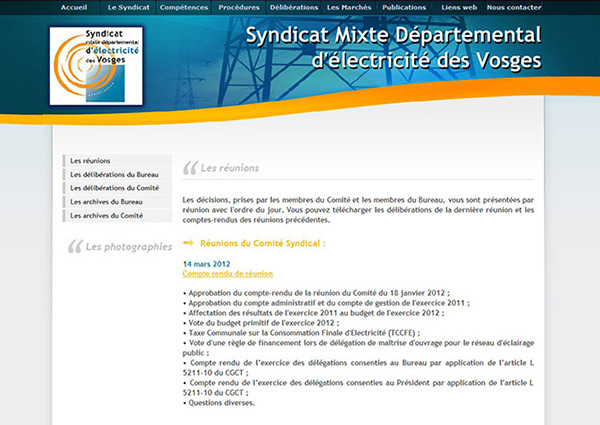Click the Syndicat des Vosges logo image

[96, 66]
